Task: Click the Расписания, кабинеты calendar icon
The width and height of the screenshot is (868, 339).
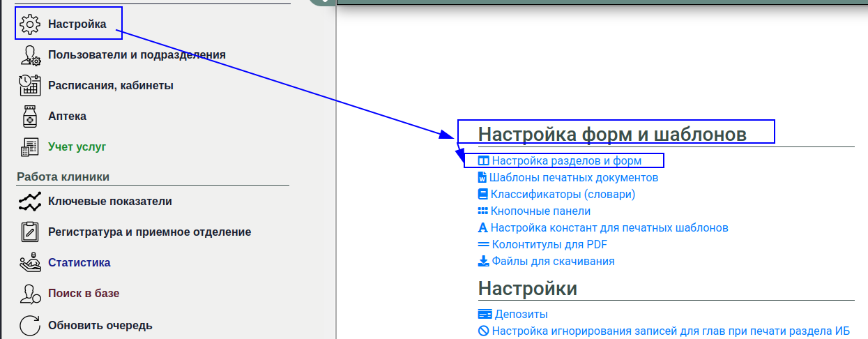Action: 30,86
